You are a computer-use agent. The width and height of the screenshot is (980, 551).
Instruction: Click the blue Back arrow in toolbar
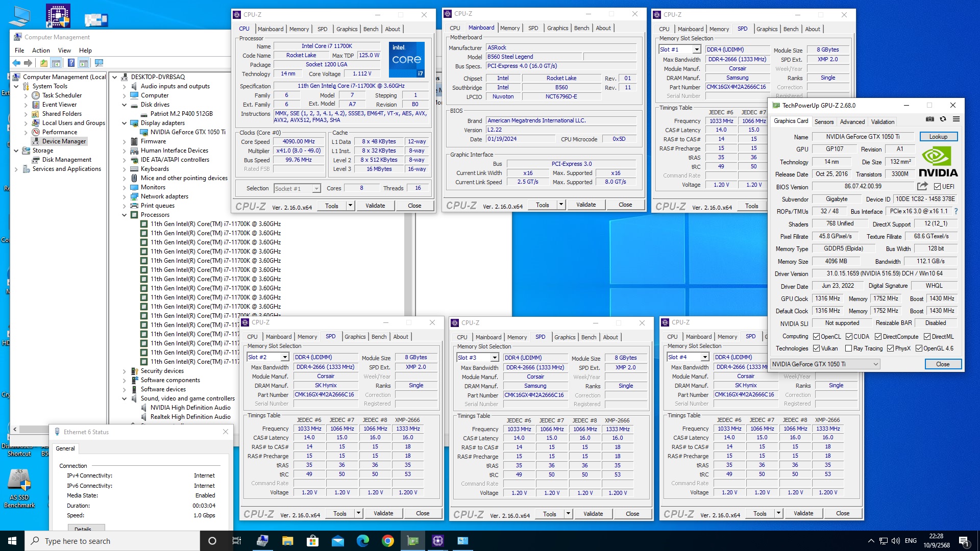point(16,63)
